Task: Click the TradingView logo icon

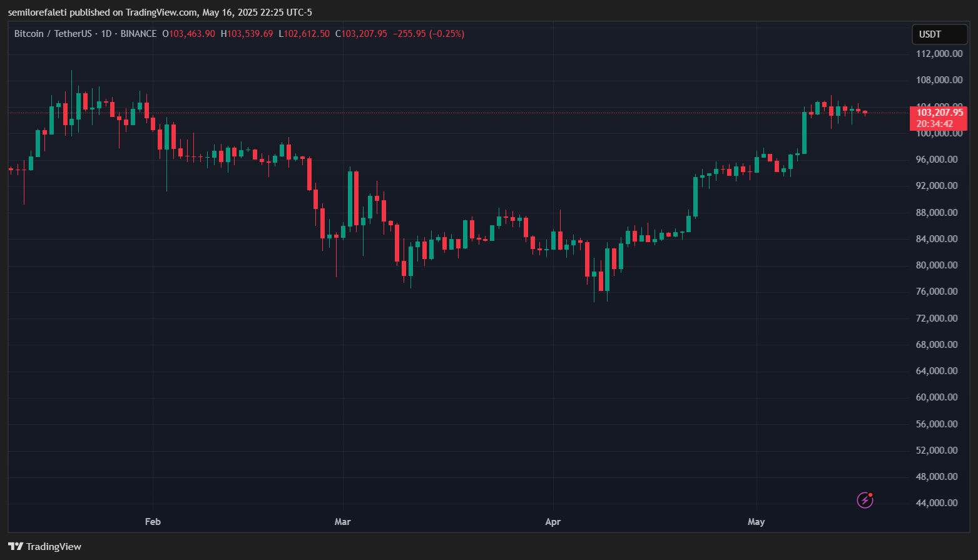Action: click(x=16, y=546)
